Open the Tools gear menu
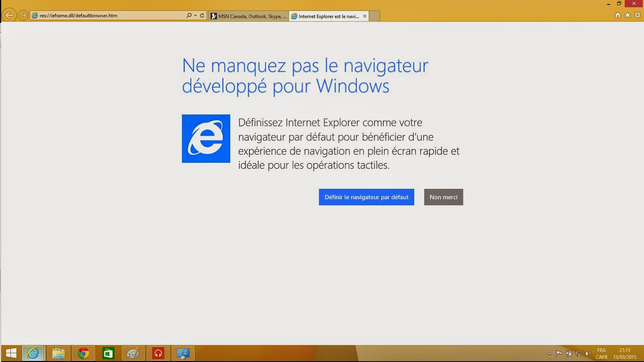This screenshot has height=362, width=644. click(x=638, y=15)
